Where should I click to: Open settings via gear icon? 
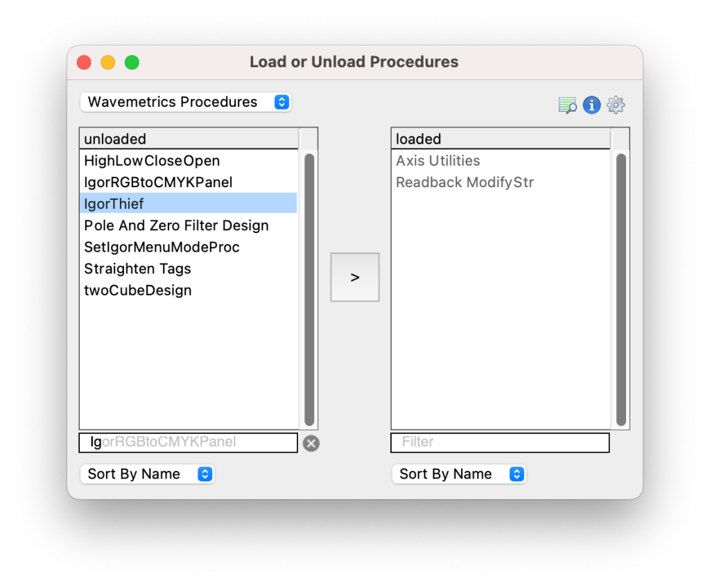[616, 105]
